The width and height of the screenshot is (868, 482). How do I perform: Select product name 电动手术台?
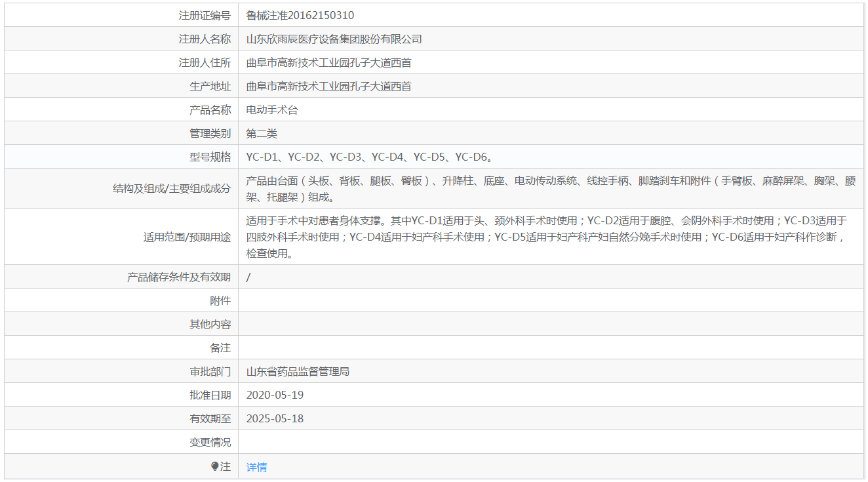click(272, 110)
